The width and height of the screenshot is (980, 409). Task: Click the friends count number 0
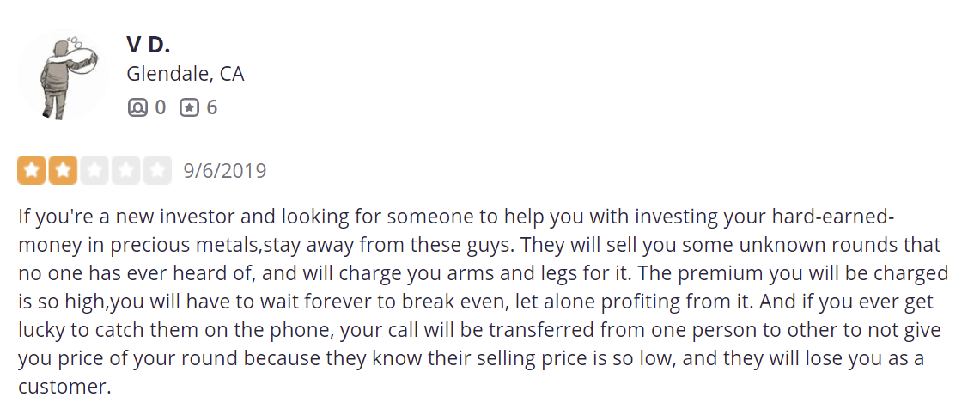coord(160,108)
